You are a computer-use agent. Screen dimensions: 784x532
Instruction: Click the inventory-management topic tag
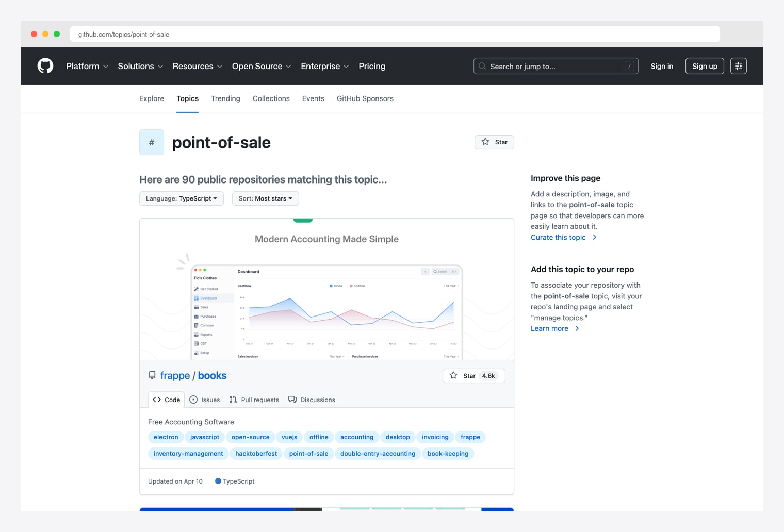click(x=188, y=454)
